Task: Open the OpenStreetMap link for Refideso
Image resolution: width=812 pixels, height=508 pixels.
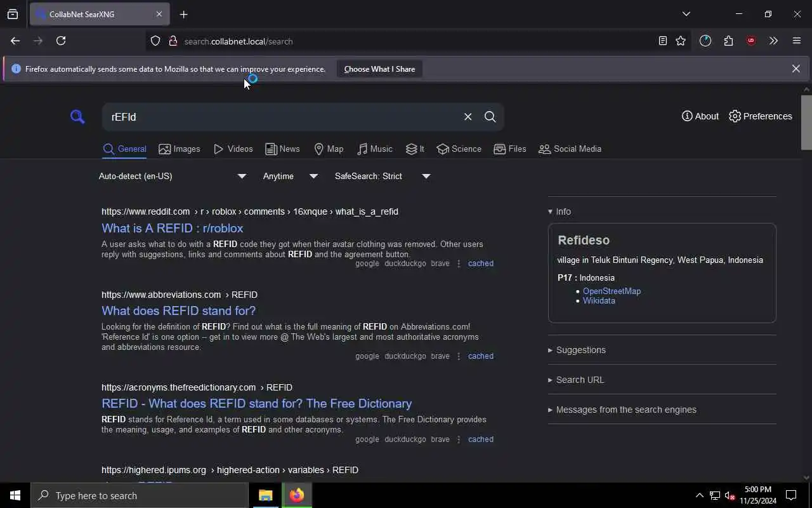Action: 612,291
